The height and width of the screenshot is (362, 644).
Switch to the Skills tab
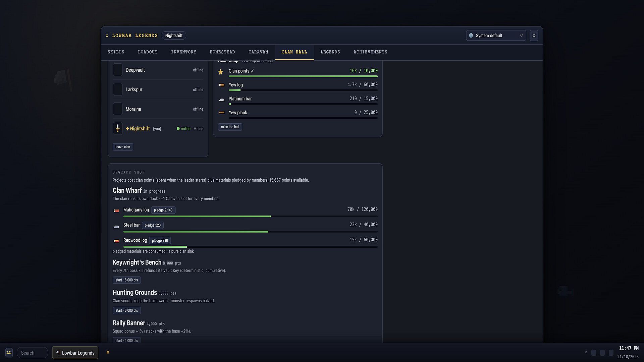(116, 52)
